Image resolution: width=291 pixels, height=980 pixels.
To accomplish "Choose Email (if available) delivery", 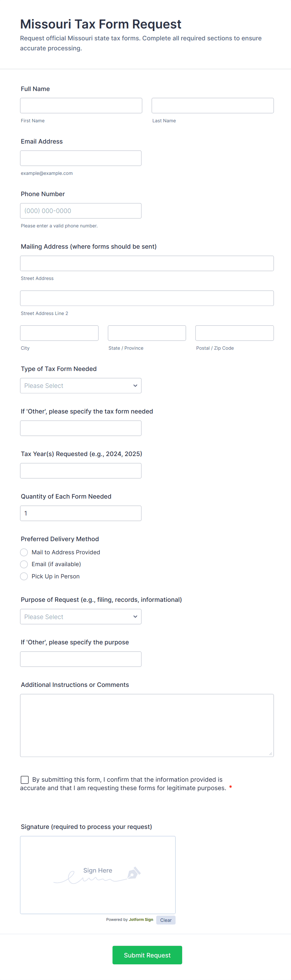I will pyautogui.click(x=24, y=564).
